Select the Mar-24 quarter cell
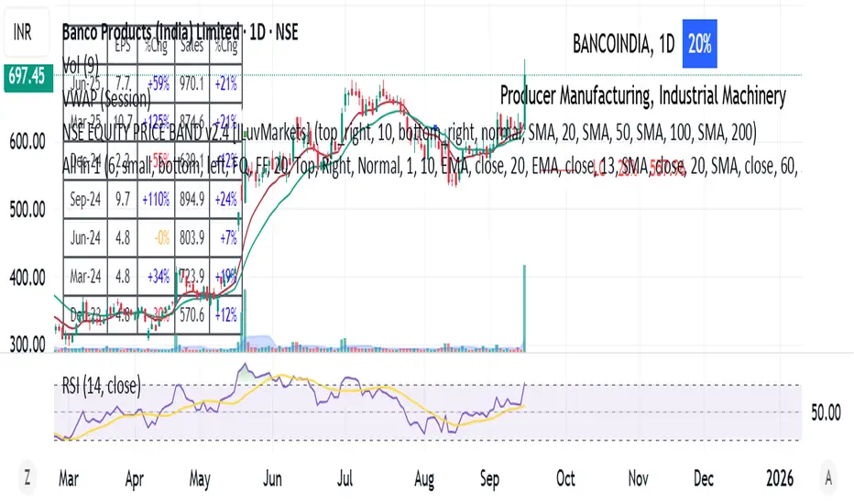The width and height of the screenshot is (854, 504). [x=85, y=277]
